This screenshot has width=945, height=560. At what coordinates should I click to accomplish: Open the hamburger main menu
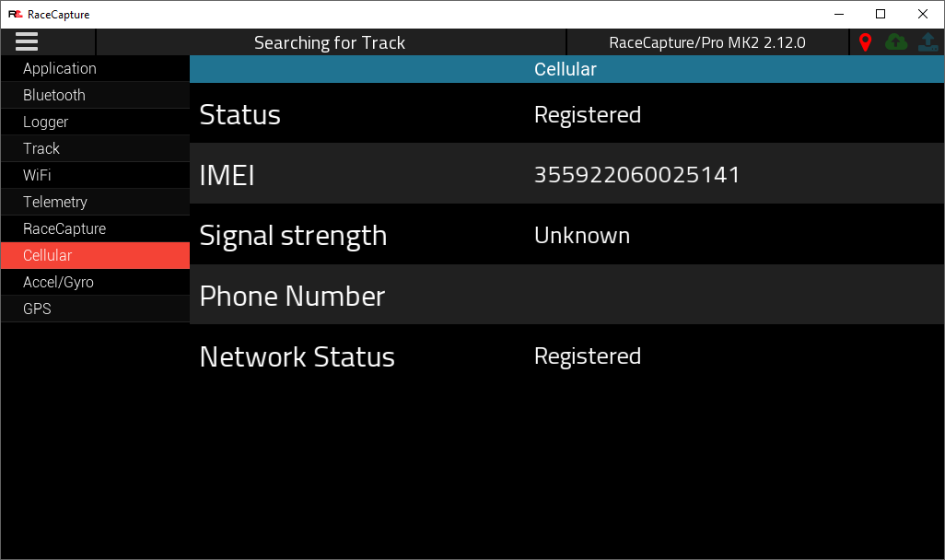(x=27, y=41)
